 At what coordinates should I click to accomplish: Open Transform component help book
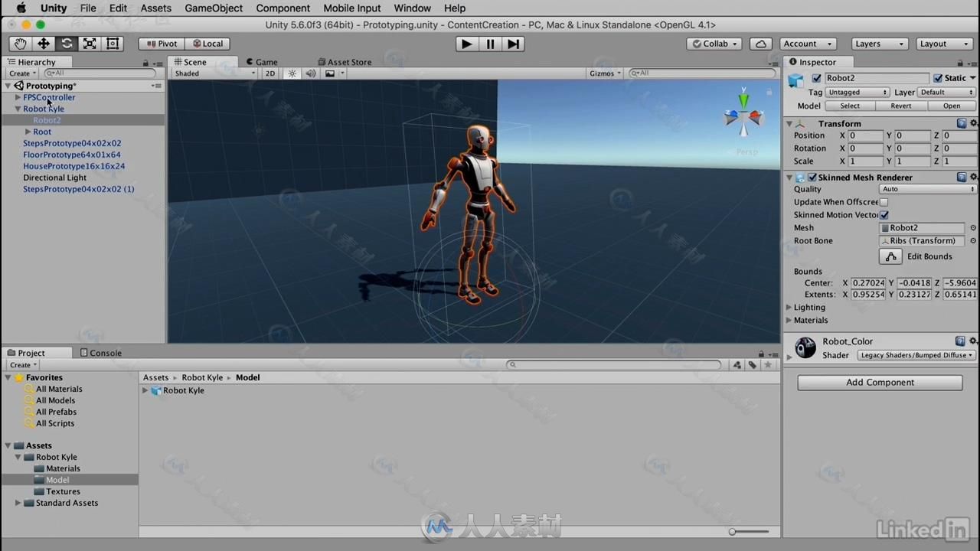(x=962, y=123)
